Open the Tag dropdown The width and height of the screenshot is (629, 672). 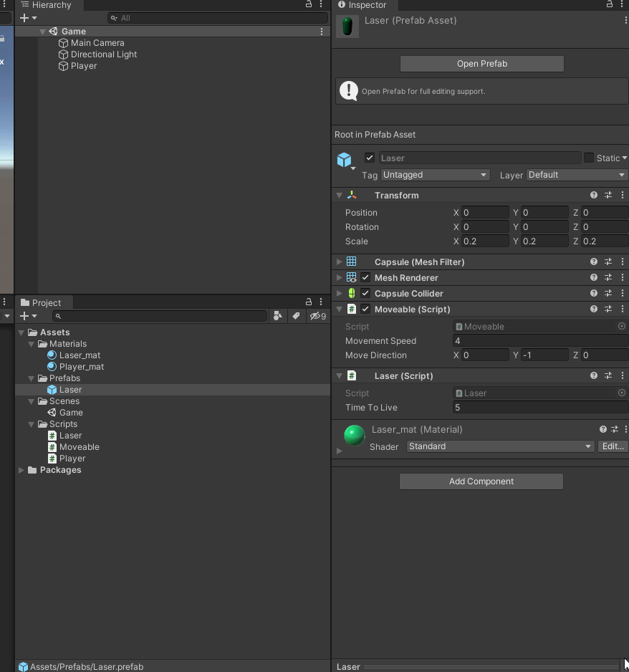tap(435, 175)
